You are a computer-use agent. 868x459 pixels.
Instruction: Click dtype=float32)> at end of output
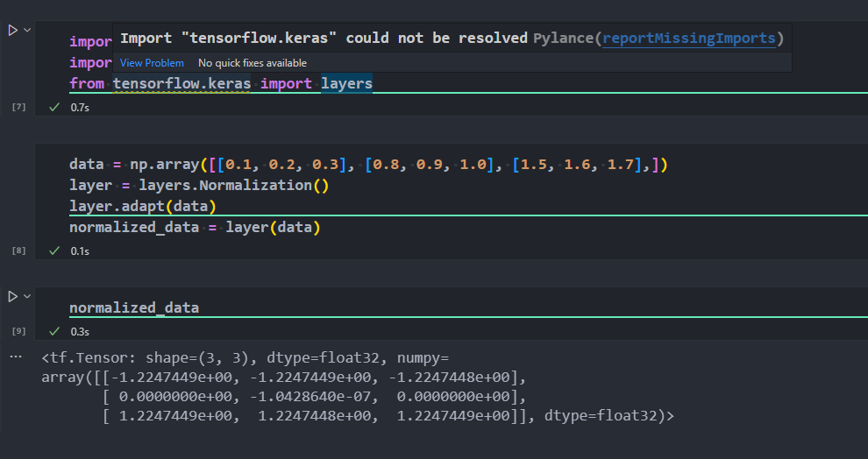pyautogui.click(x=609, y=416)
